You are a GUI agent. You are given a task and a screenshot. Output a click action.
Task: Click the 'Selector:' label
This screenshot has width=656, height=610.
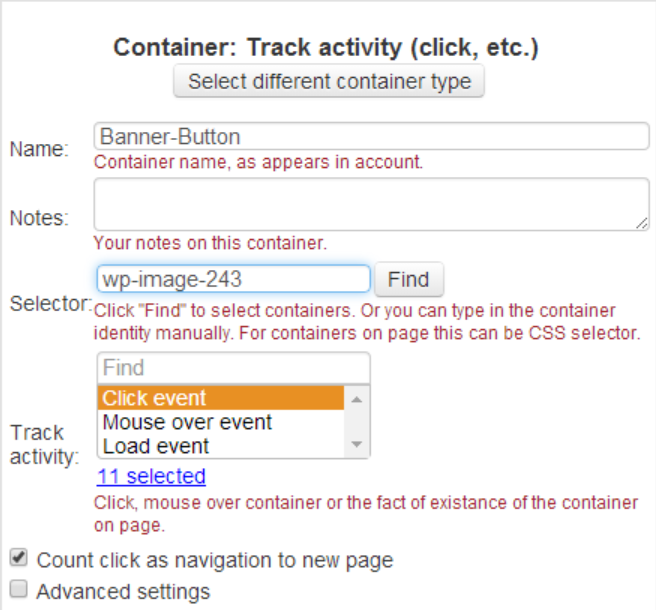pyautogui.click(x=50, y=304)
